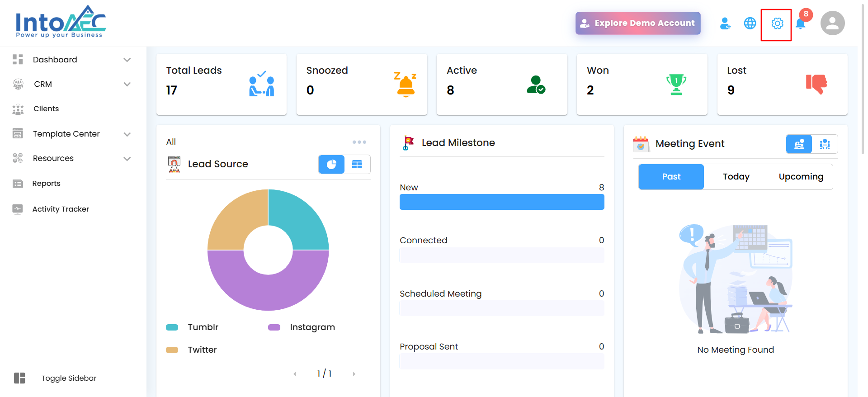Switch Lead Source to pie chart view

[x=331, y=164]
